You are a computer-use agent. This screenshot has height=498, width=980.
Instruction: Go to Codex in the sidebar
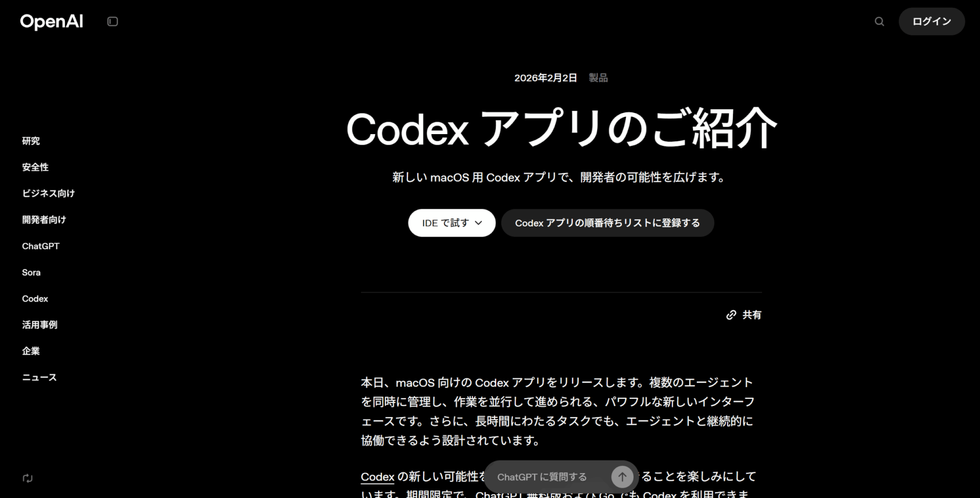pos(35,299)
